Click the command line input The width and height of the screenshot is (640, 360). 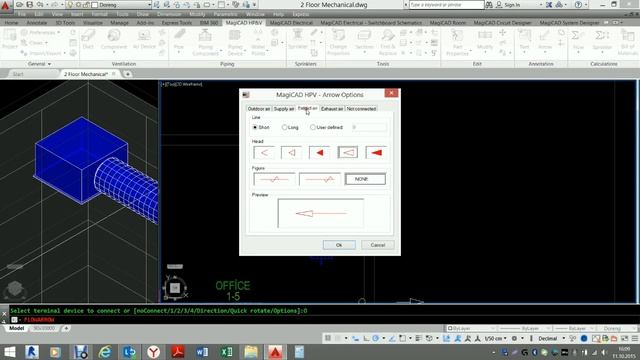(327, 320)
